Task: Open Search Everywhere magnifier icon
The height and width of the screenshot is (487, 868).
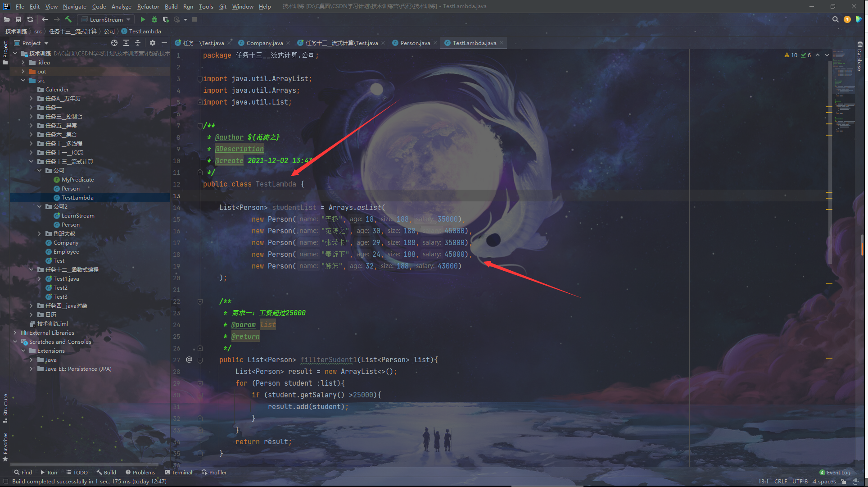Action: pos(835,19)
